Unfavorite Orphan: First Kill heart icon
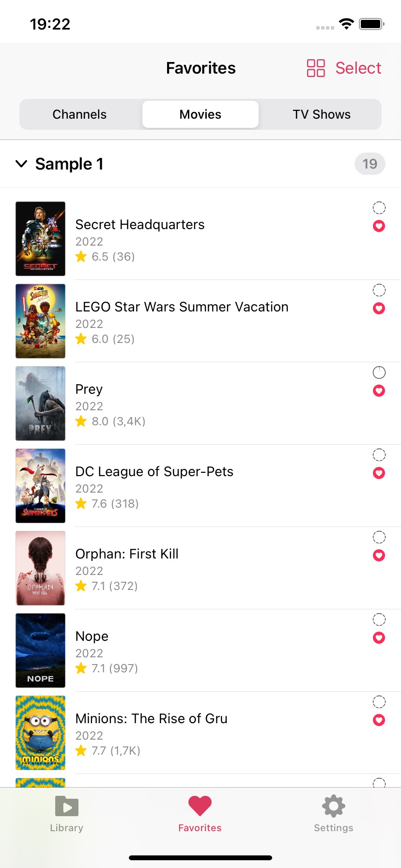The width and height of the screenshot is (401, 868). tap(379, 556)
